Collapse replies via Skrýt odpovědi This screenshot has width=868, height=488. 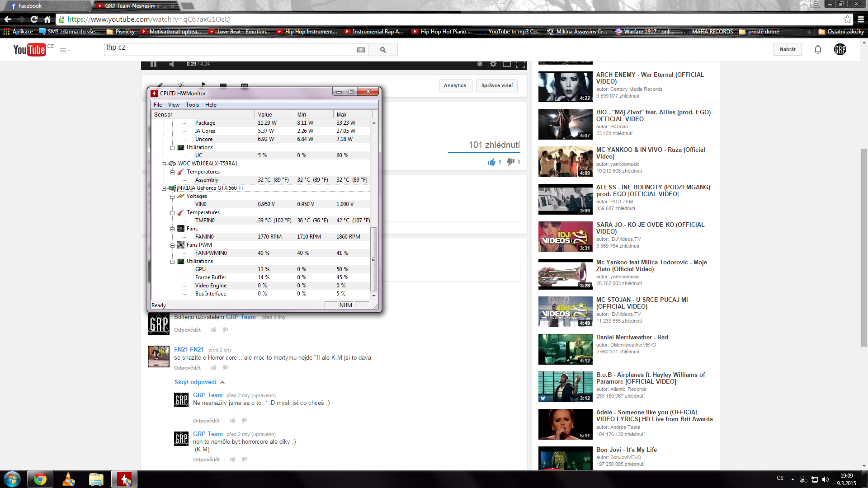(199, 382)
